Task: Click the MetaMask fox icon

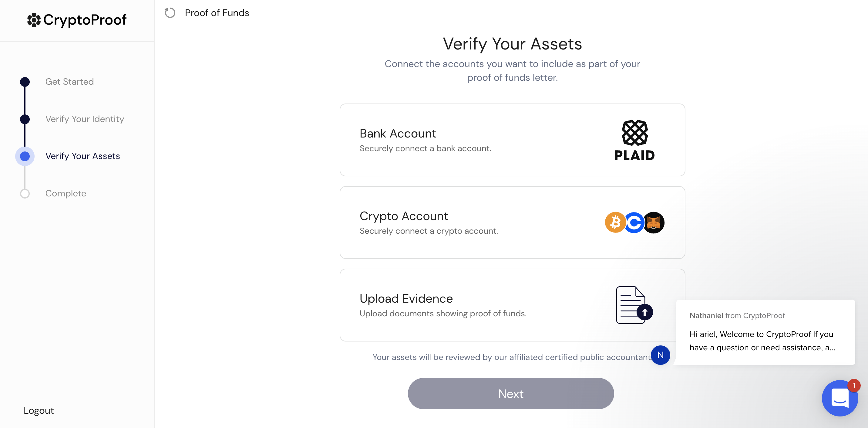Action: pyautogui.click(x=654, y=222)
